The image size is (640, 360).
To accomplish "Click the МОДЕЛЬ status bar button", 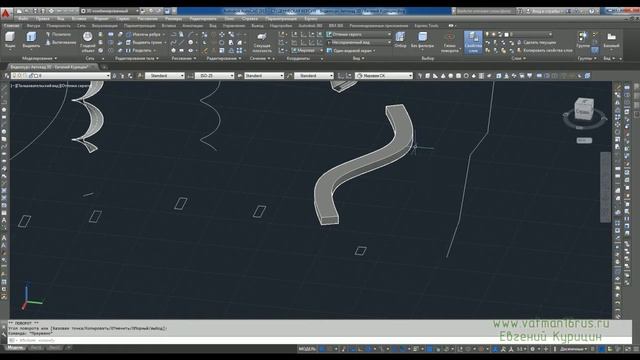I will 308,349.
